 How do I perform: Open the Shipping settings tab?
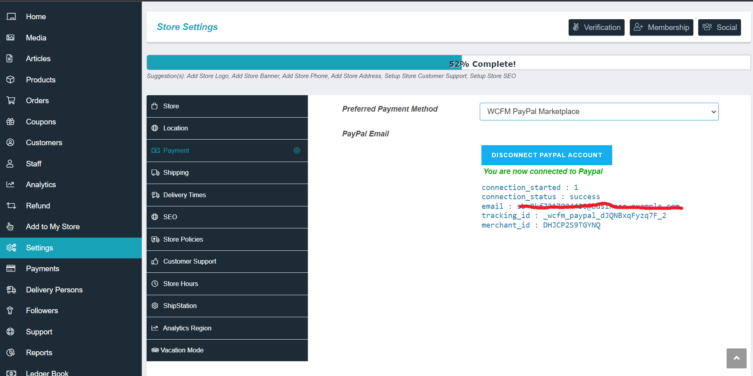click(x=227, y=173)
